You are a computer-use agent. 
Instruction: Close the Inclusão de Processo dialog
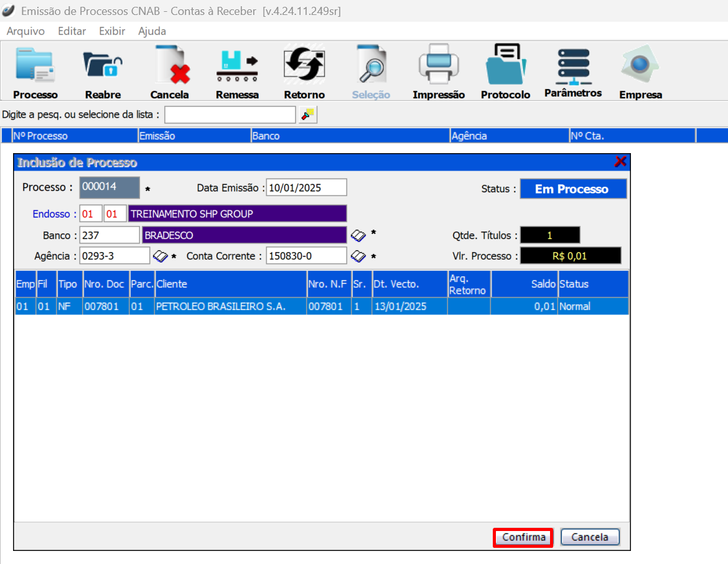tap(620, 162)
